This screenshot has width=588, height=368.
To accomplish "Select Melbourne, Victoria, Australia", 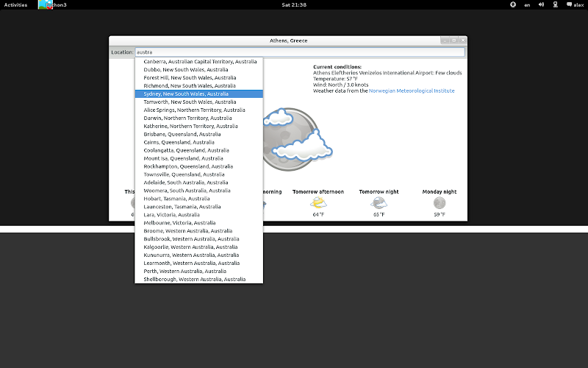I will point(199,223).
